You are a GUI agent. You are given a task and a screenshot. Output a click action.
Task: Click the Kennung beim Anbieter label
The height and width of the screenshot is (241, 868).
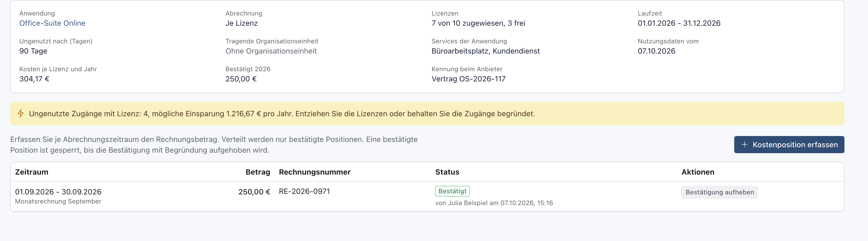[467, 69]
